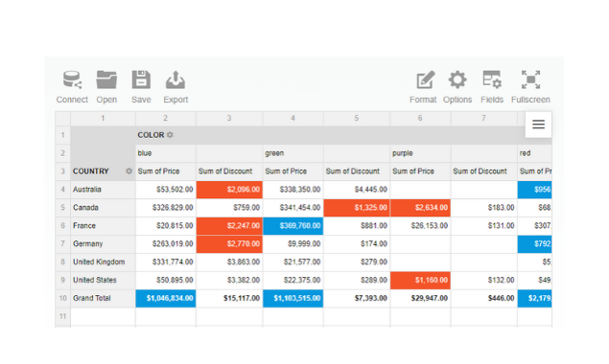Select the Germany row header
The width and height of the screenshot is (609, 364).
pos(103,243)
